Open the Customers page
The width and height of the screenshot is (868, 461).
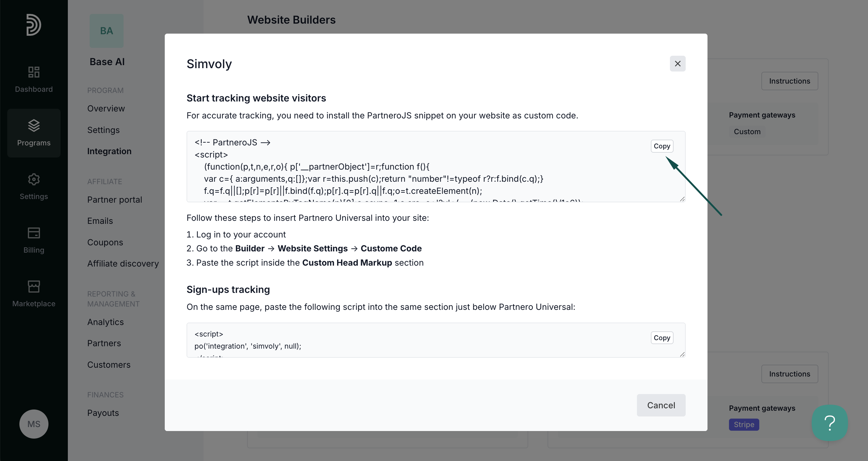tap(109, 365)
